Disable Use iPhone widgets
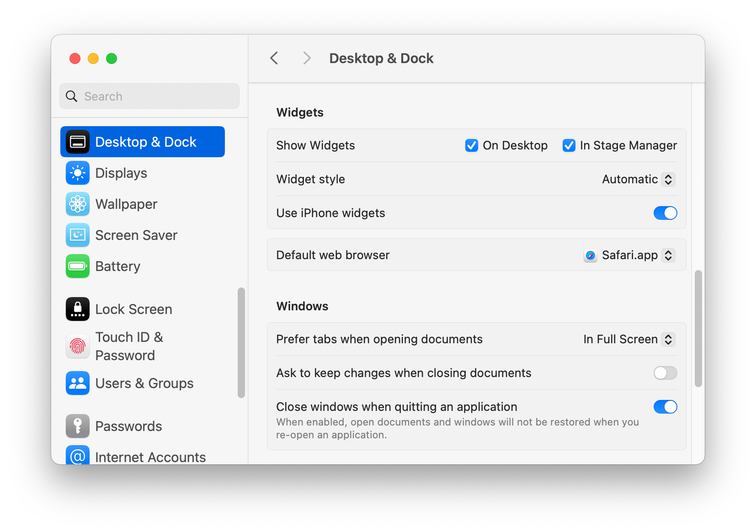756x532 pixels. (665, 213)
